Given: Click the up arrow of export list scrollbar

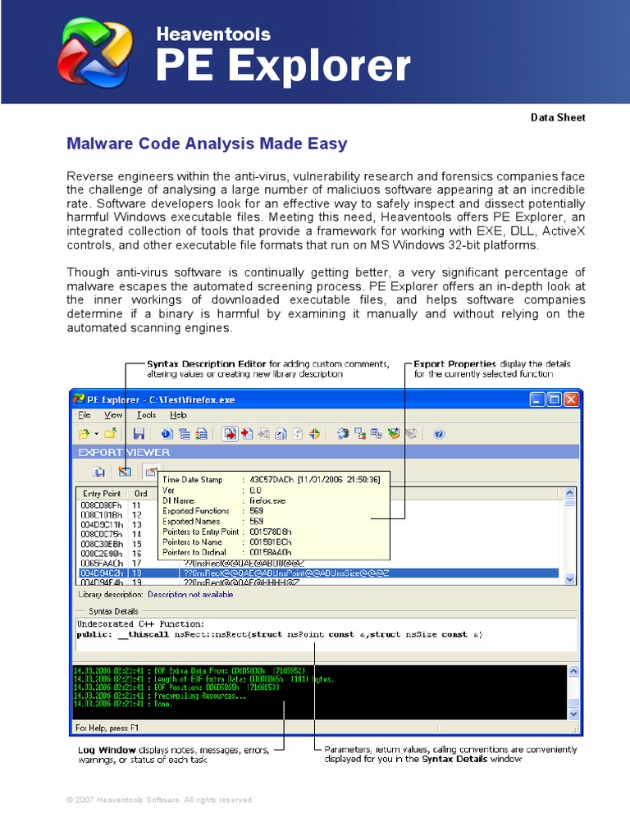Looking at the screenshot, I should [x=569, y=493].
